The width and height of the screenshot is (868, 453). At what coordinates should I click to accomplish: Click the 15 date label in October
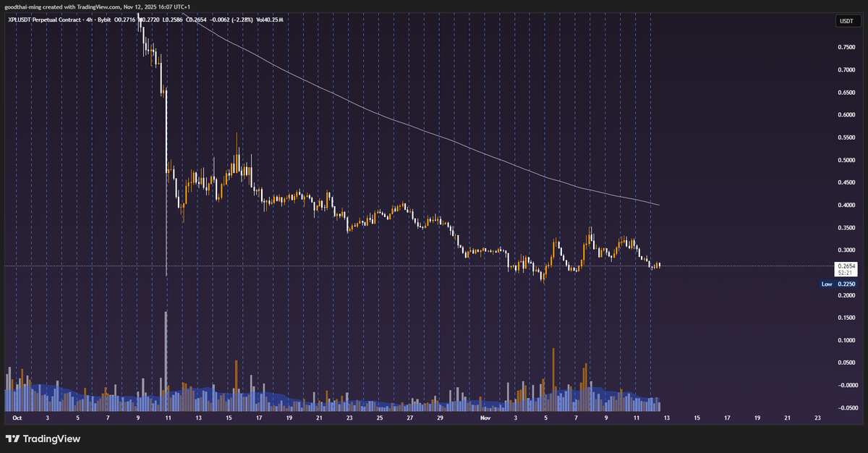click(x=228, y=418)
